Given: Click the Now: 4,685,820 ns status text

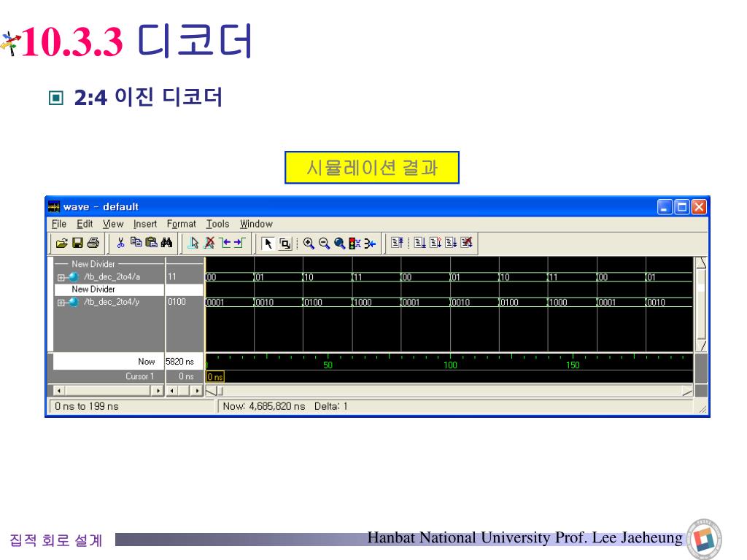Looking at the screenshot, I should point(264,406).
